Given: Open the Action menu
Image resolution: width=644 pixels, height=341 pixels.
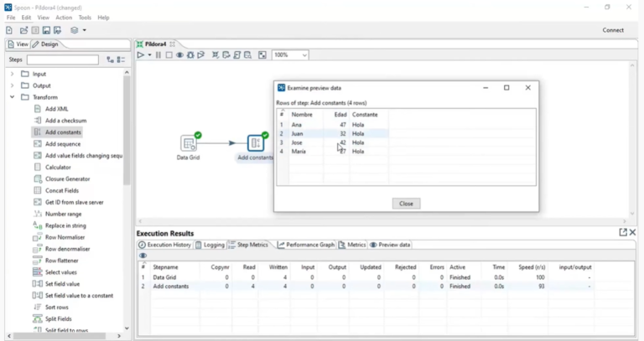Looking at the screenshot, I should point(64,18).
